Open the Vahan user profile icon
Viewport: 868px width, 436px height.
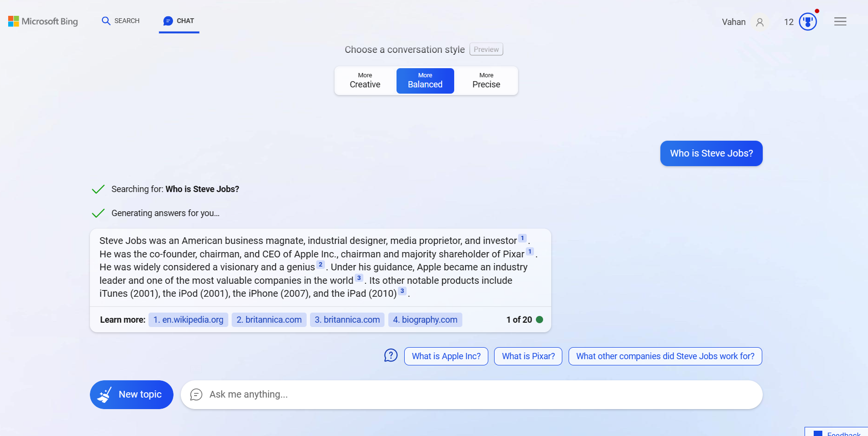click(x=760, y=22)
